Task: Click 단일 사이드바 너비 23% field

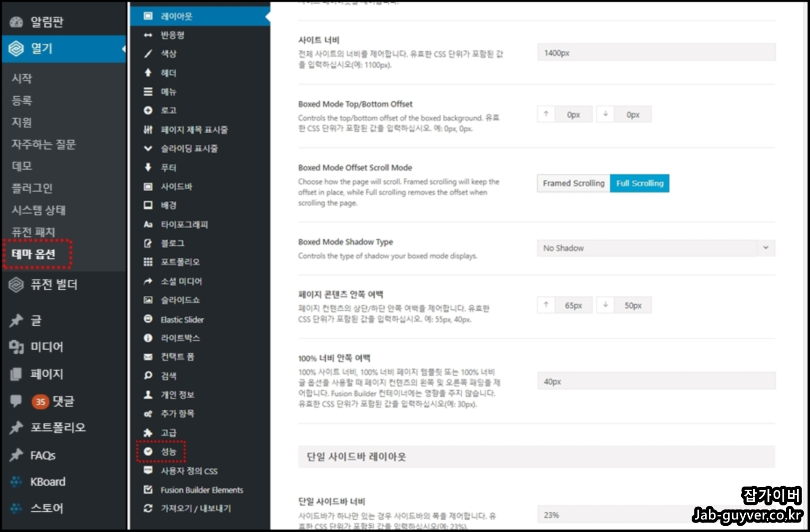Action: pyautogui.click(x=656, y=515)
